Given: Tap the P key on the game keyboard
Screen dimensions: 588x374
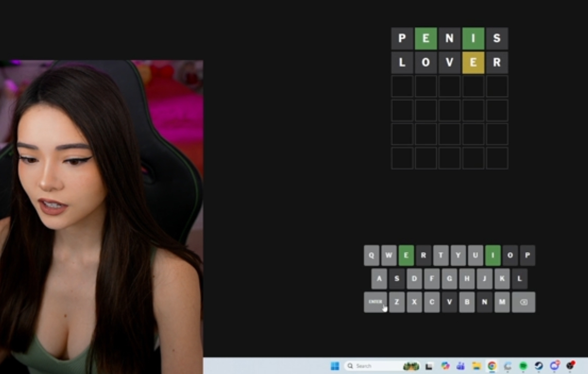Looking at the screenshot, I should click(x=528, y=255).
